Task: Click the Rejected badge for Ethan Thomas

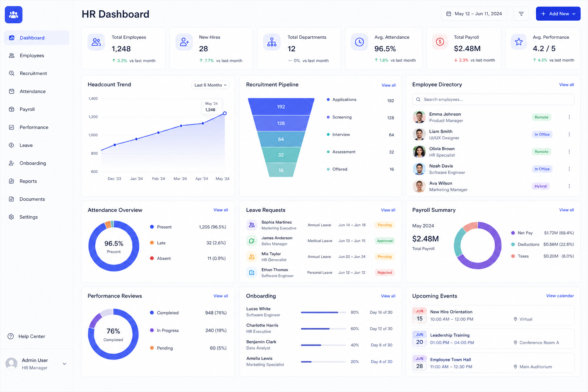Action: pyautogui.click(x=384, y=273)
